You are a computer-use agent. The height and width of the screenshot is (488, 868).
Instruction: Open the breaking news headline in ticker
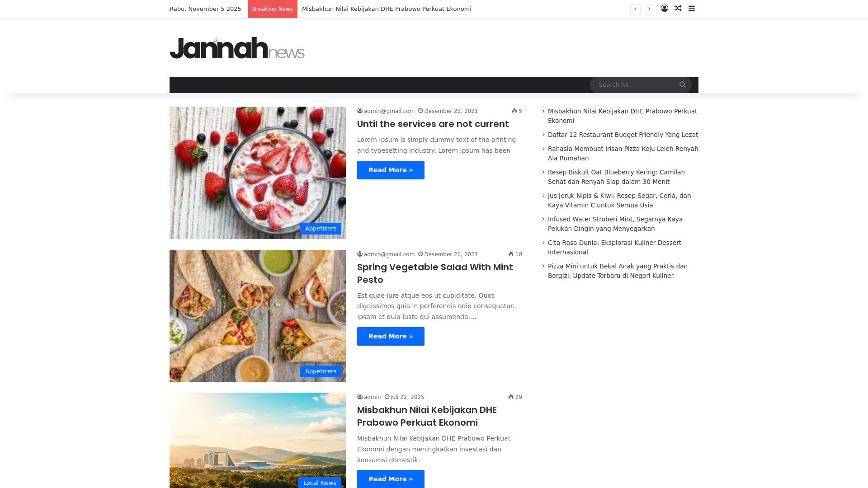coord(387,9)
